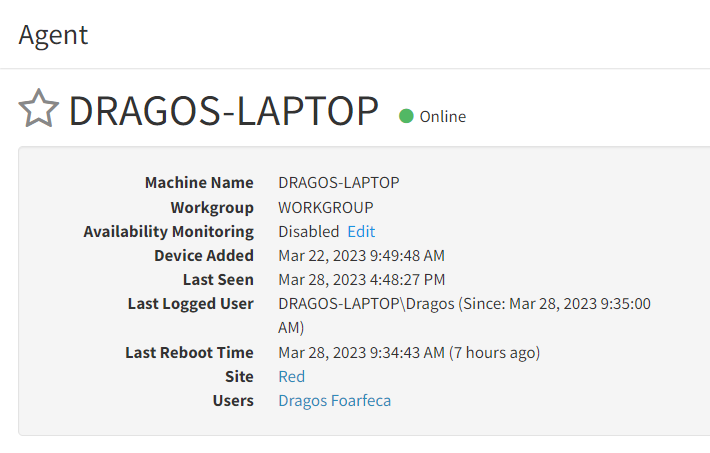Click the Availability Monitoring field label

coord(168,232)
